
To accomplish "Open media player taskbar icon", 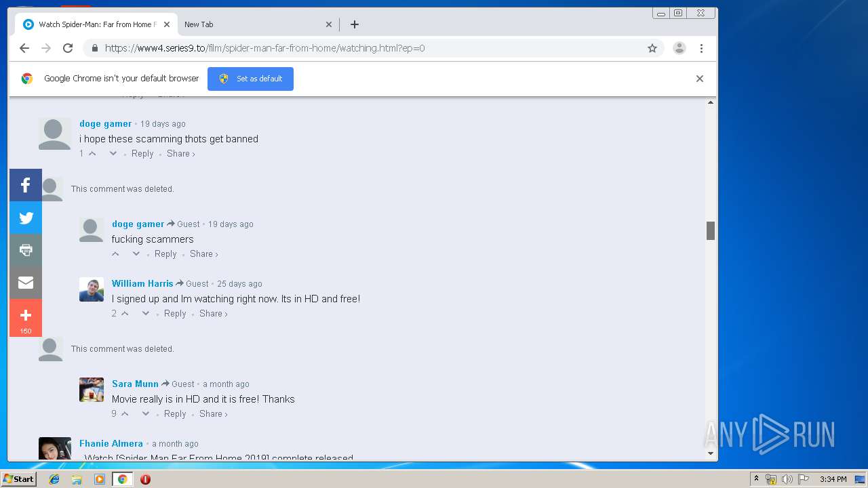I will pyautogui.click(x=100, y=479).
